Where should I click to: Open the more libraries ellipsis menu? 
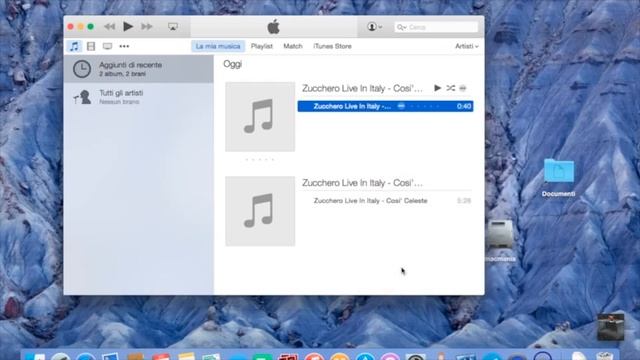[124, 46]
